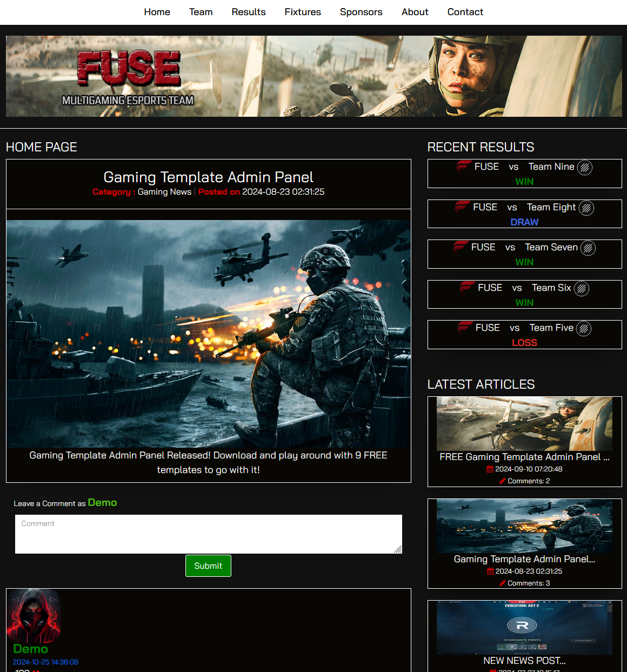The image size is (627, 672).
Task: Click the Demo user's hooded avatar
Action: click(34, 616)
